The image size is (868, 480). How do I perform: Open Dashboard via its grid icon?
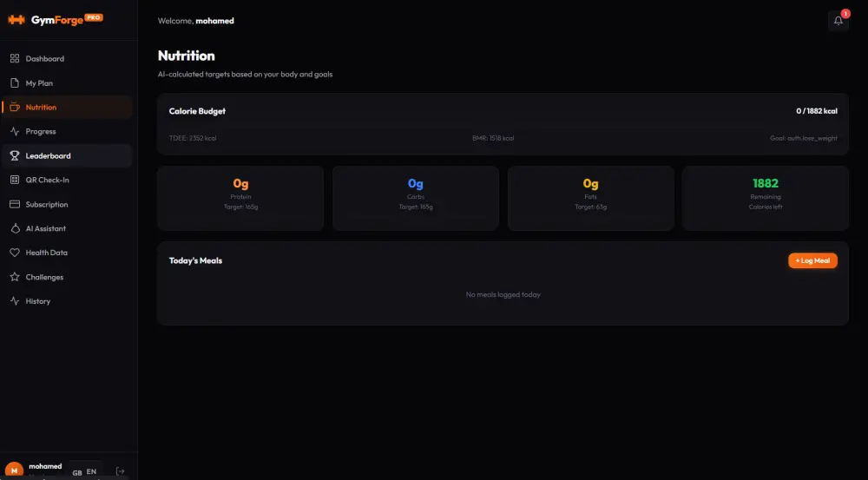(x=15, y=59)
